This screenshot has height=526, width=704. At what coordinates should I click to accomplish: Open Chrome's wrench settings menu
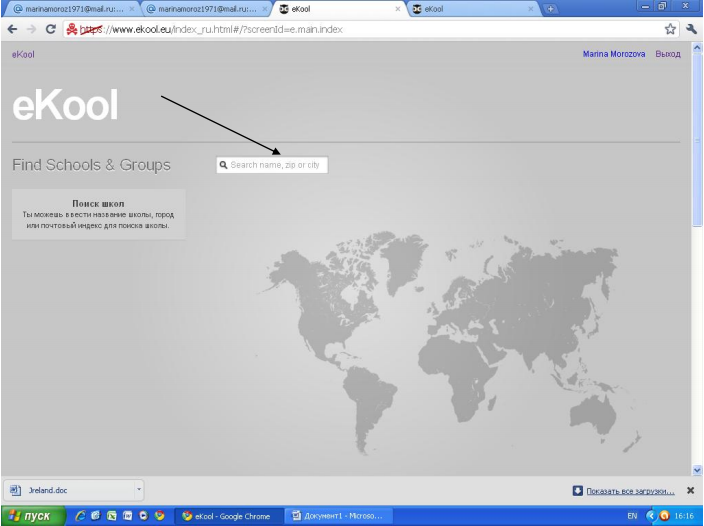[x=692, y=30]
